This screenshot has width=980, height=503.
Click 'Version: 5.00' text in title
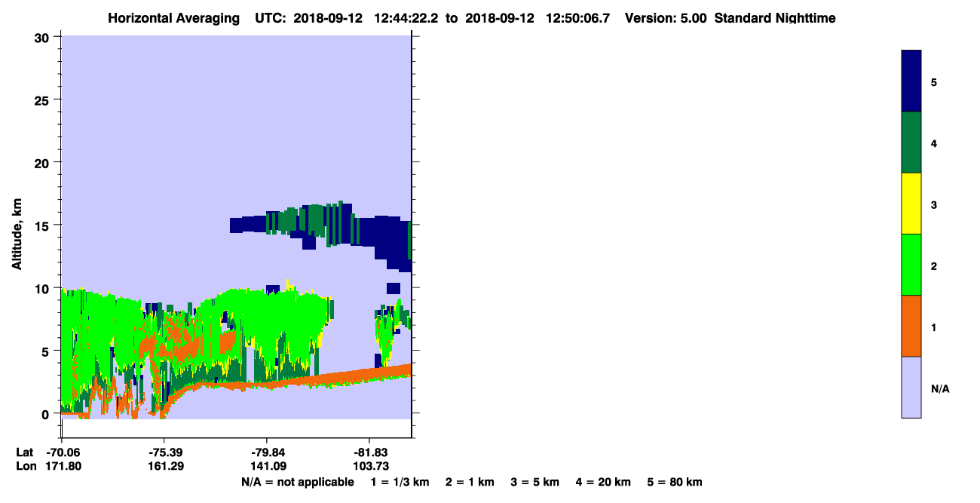(x=666, y=18)
